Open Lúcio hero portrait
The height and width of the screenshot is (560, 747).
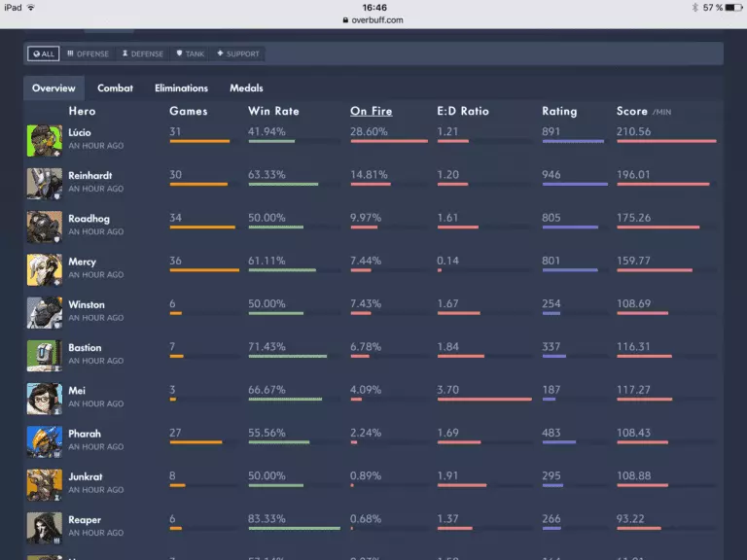[45, 141]
